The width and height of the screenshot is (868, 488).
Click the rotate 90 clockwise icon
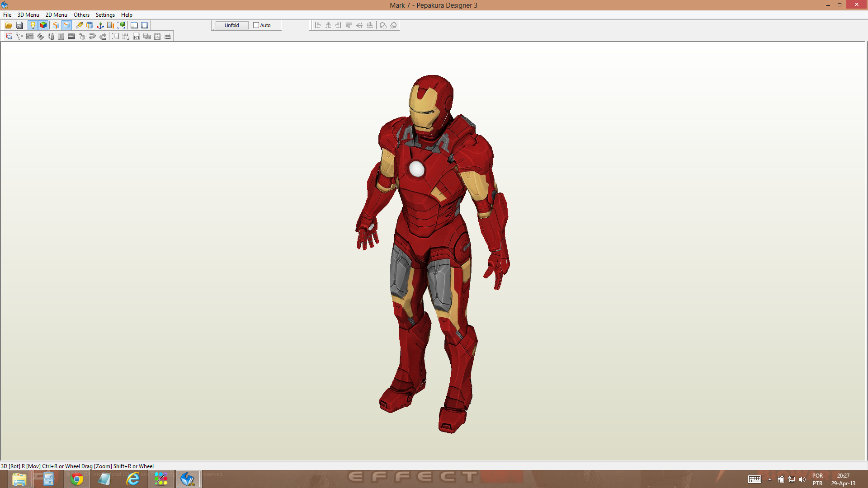[x=393, y=25]
